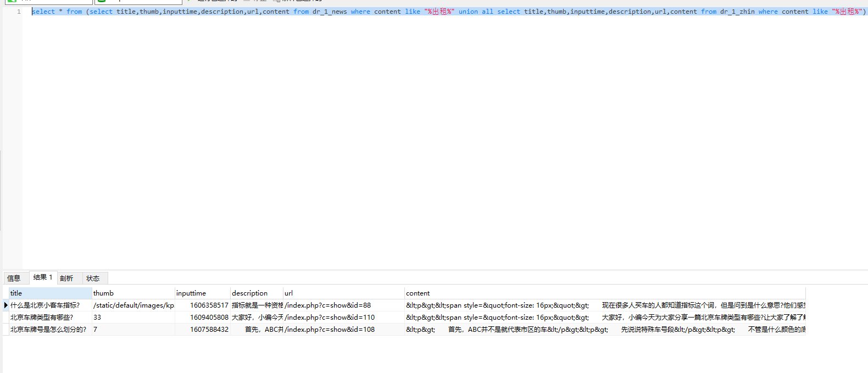Select the url column header

(x=343, y=293)
